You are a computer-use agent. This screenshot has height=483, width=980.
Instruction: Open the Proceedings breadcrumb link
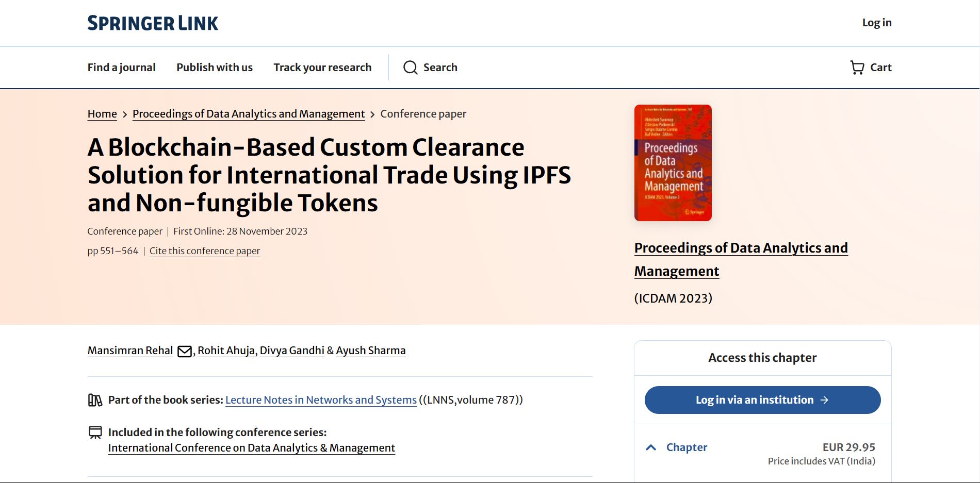pyautogui.click(x=248, y=114)
